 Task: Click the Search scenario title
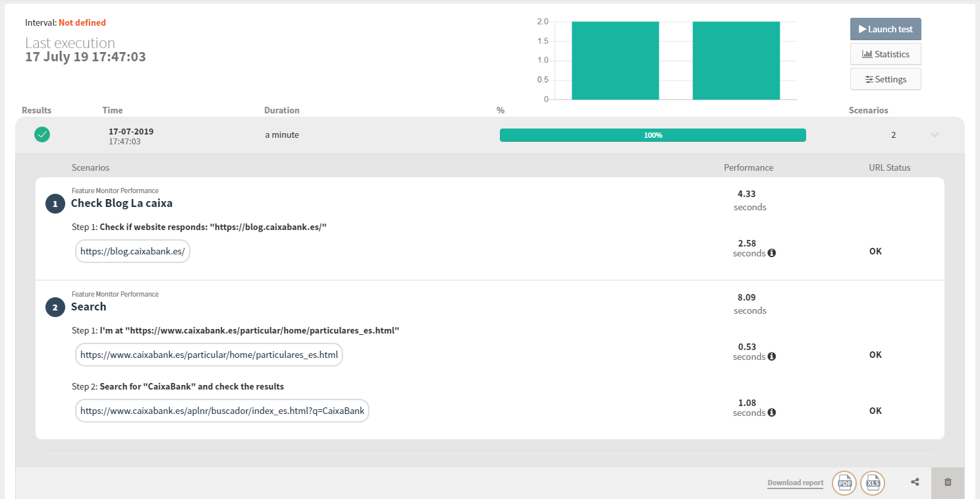(89, 307)
